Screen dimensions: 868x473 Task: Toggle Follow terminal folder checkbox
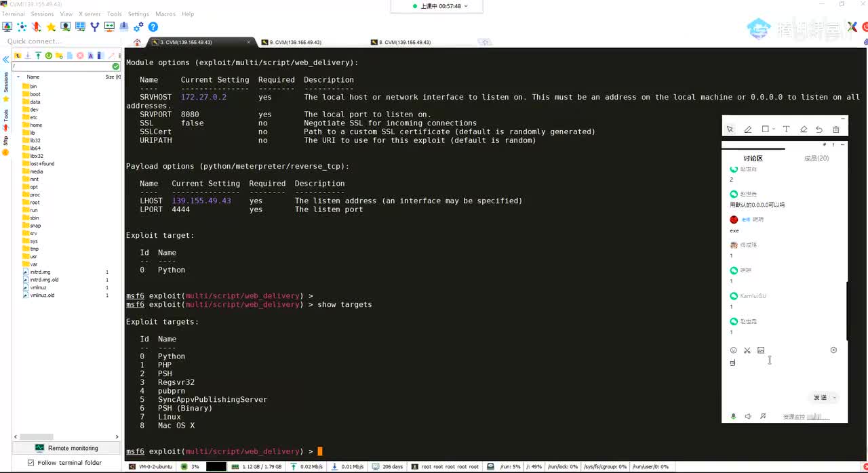(31, 463)
